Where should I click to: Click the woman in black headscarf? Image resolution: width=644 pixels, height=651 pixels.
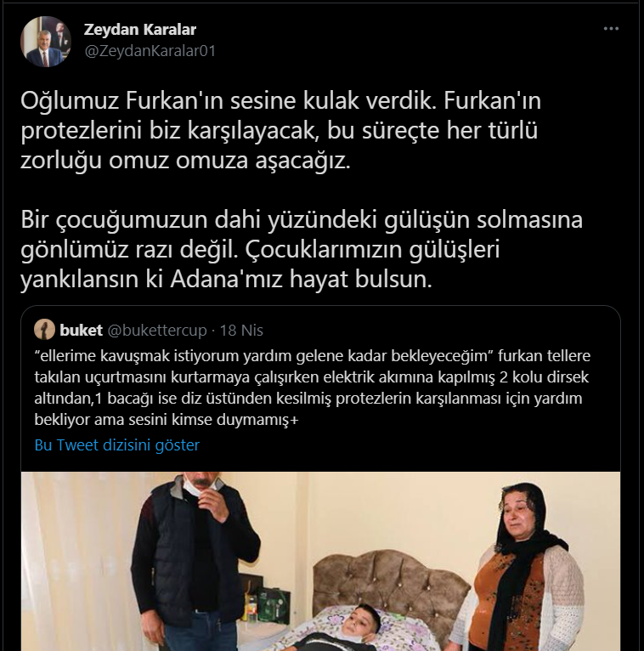pos(523,567)
